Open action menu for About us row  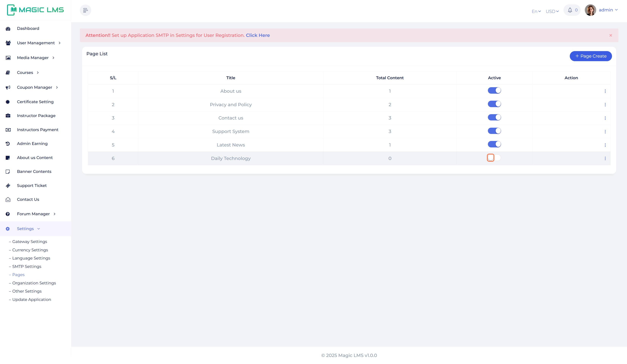point(605,91)
